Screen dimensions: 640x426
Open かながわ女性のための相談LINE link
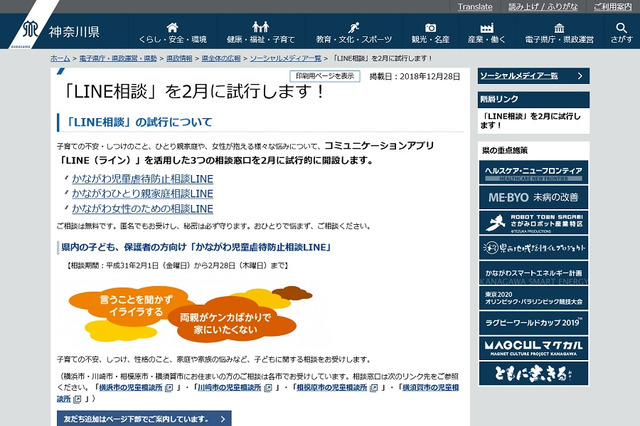[x=143, y=209]
